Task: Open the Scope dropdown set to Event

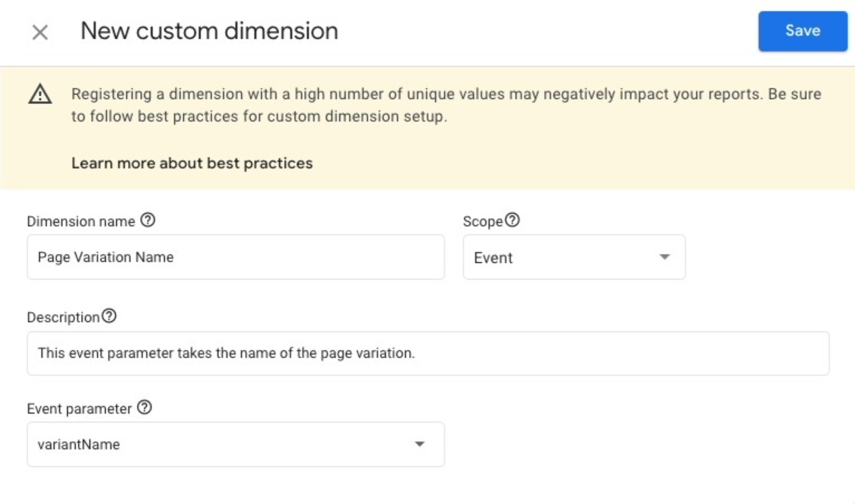Action: coord(574,257)
